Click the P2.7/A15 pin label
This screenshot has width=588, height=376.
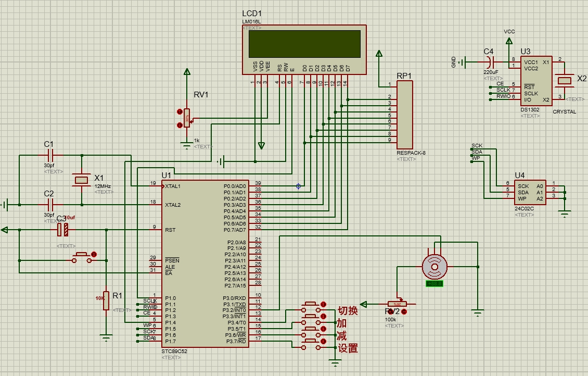click(x=237, y=285)
